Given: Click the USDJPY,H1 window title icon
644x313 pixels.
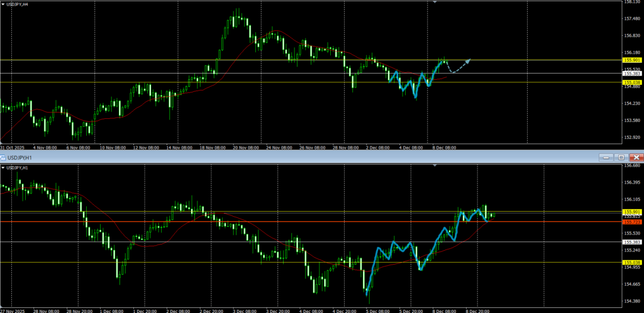Looking at the screenshot, I should coord(3,156).
